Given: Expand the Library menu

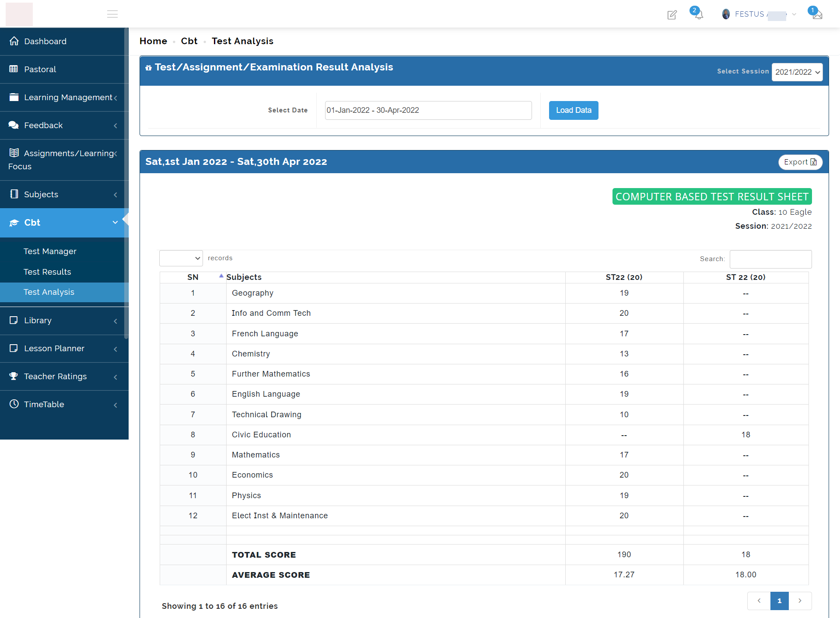Looking at the screenshot, I should [x=64, y=321].
